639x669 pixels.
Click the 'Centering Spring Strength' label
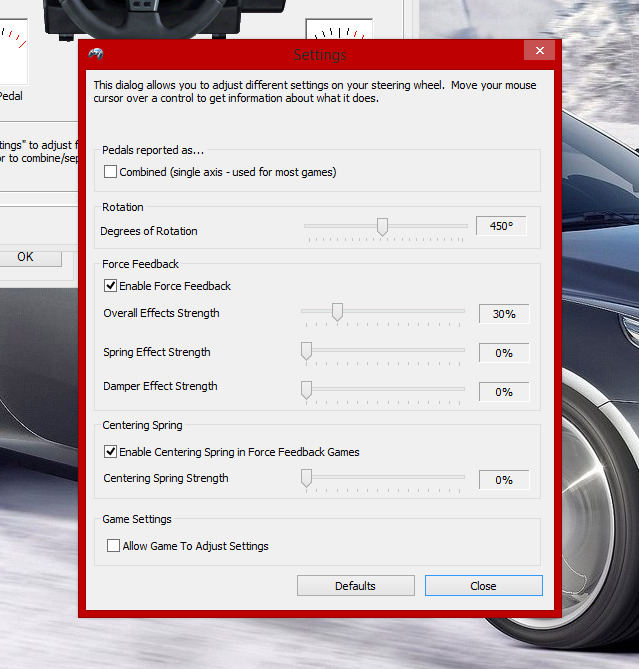point(166,478)
